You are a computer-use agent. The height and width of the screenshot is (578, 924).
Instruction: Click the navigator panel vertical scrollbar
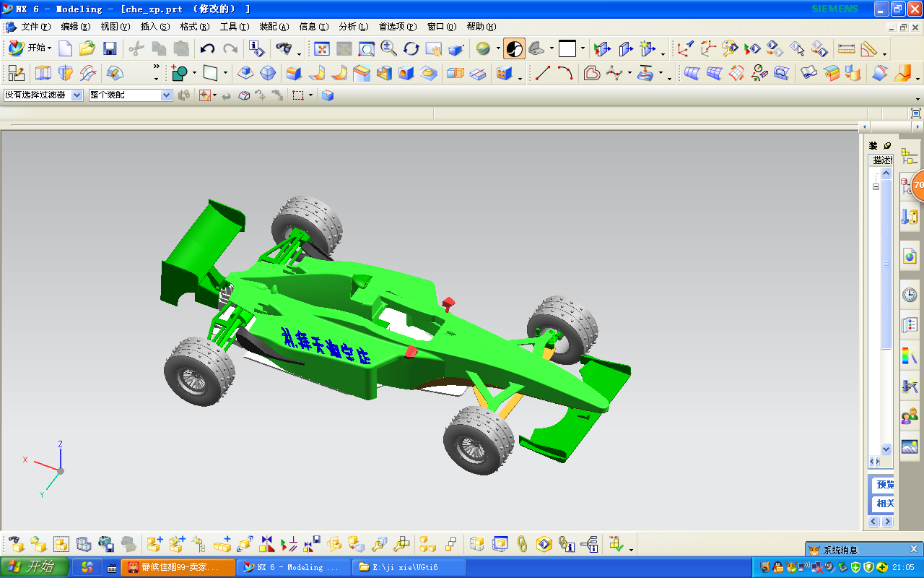pos(886,289)
